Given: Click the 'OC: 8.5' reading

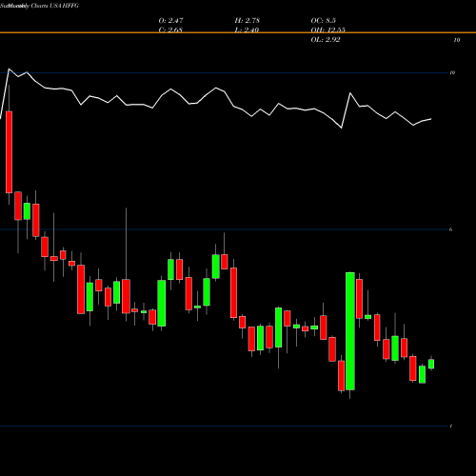Looking at the screenshot, I should click(324, 21).
